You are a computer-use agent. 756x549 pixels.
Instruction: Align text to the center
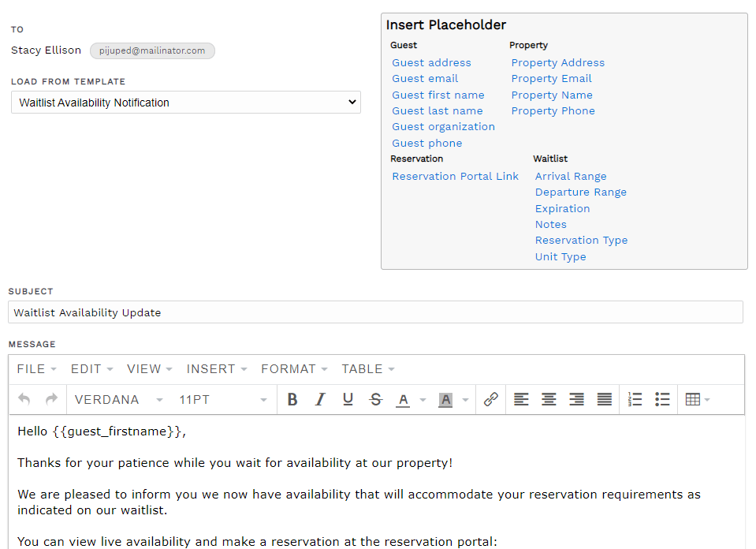pos(549,399)
